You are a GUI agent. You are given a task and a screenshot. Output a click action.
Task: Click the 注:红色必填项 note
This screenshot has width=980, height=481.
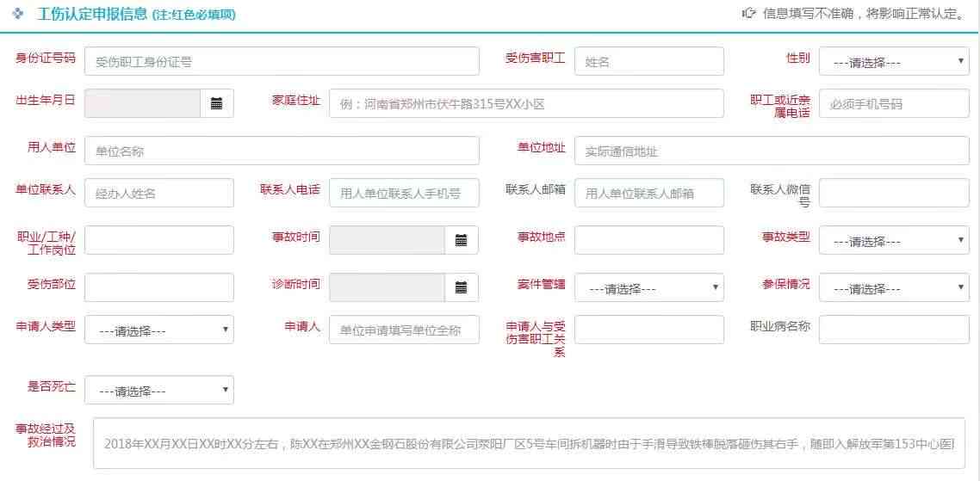194,15
